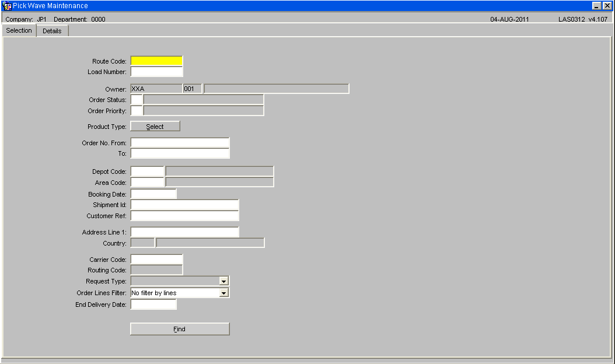Click the Find button
This screenshot has height=364, width=615.
180,329
